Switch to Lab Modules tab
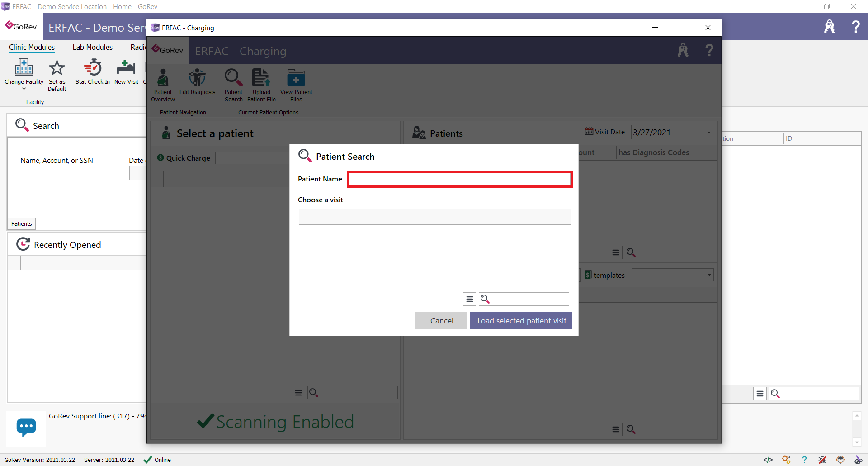Screen dimensions: 868x466 click(93, 47)
